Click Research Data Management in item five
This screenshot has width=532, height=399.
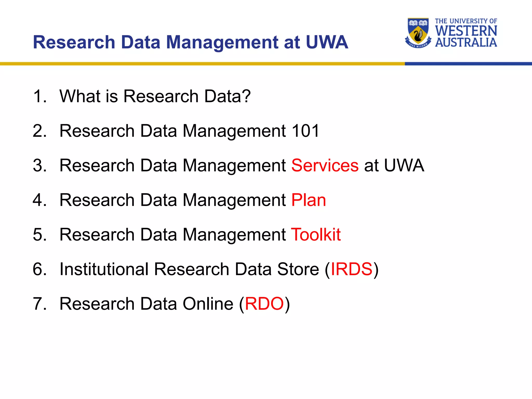(173, 235)
